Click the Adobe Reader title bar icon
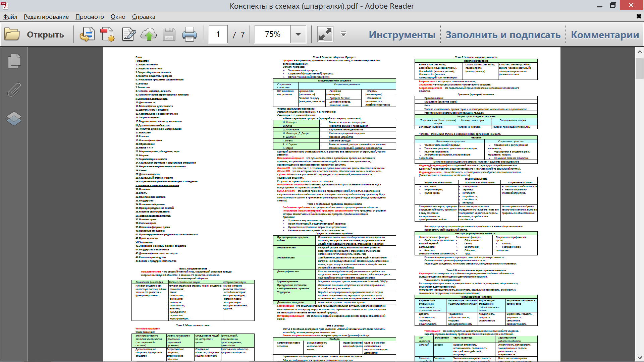 (x=5, y=6)
